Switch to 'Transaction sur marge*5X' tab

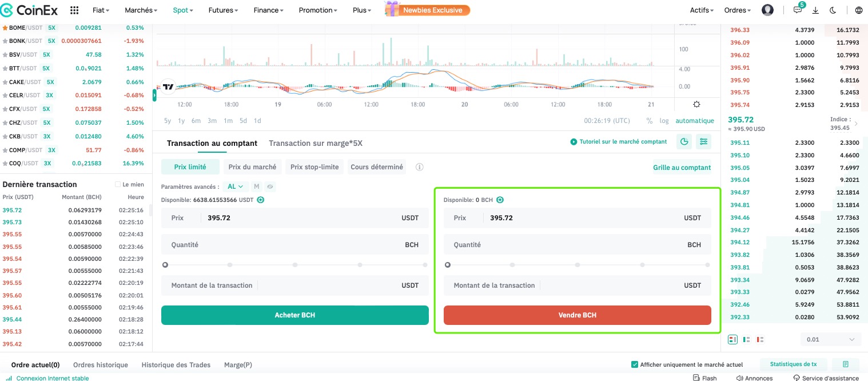click(316, 143)
